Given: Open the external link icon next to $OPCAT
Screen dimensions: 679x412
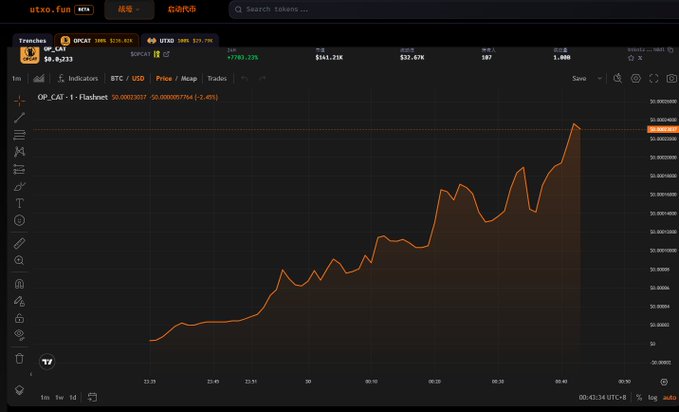Looking at the screenshot, I should coord(166,54).
